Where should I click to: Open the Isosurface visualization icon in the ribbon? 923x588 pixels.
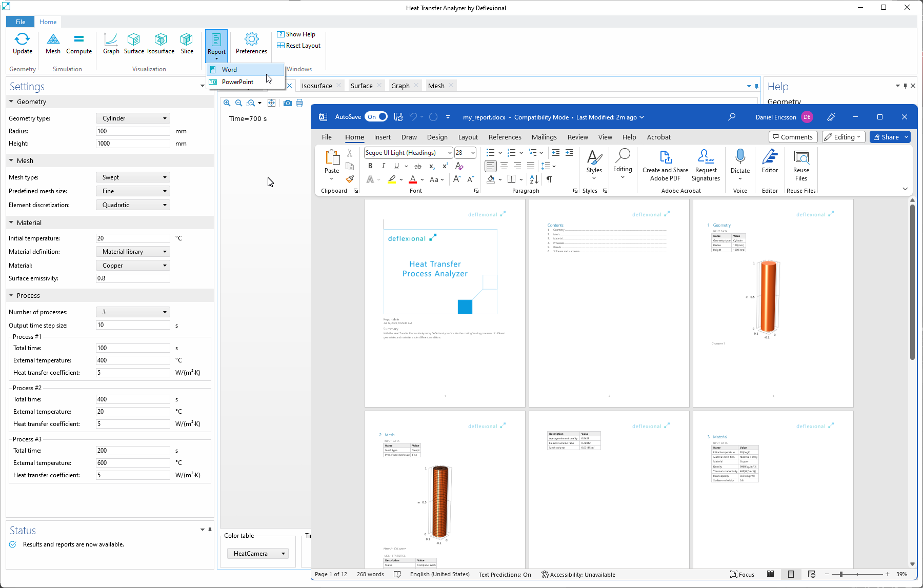point(161,44)
